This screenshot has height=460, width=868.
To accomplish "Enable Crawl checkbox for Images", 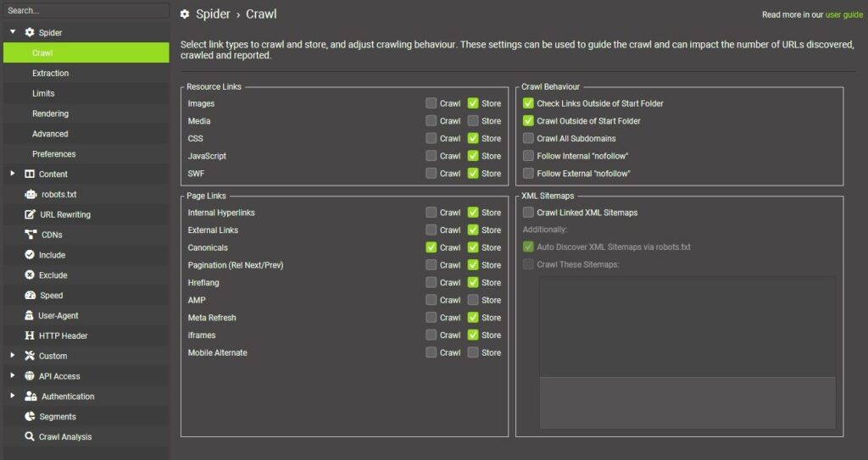I will click(431, 103).
